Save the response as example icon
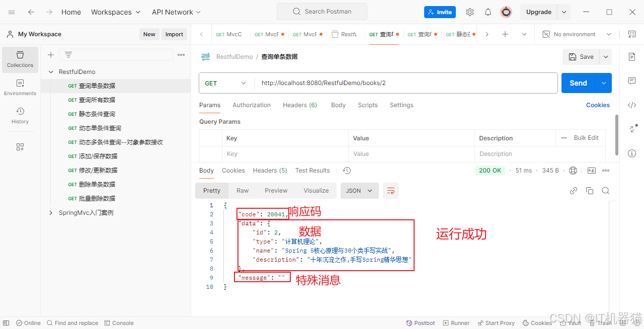This screenshot has height=329, width=644. click(592, 171)
